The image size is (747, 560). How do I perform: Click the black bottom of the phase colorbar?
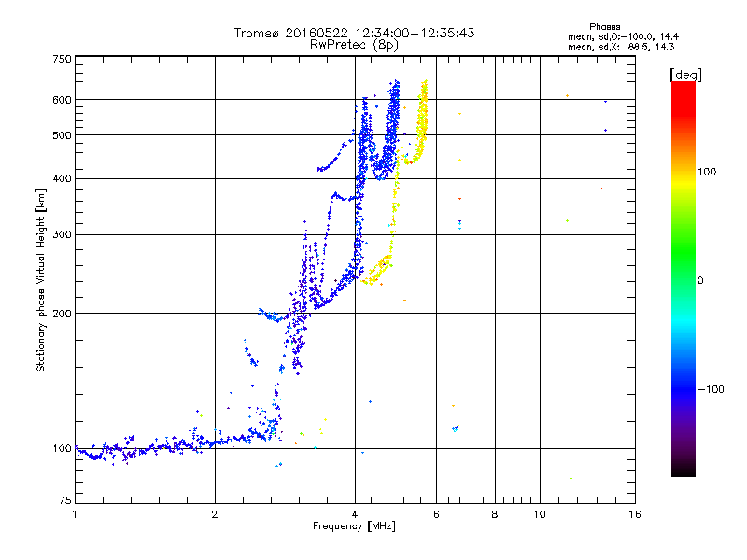point(684,469)
